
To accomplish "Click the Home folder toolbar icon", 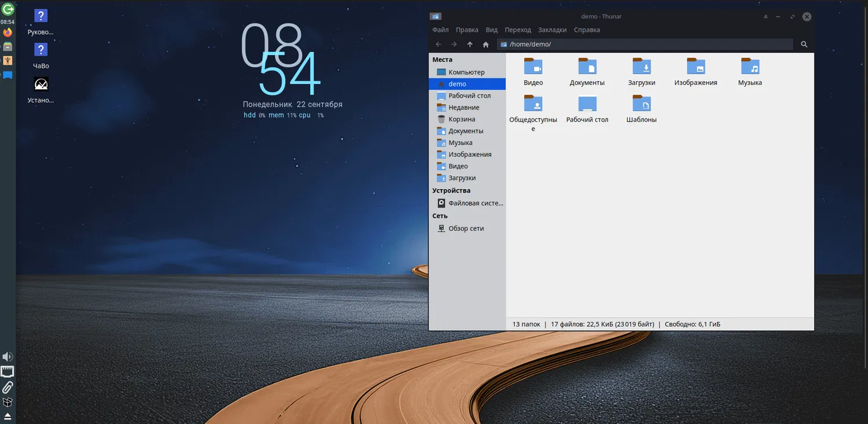I will coord(486,45).
